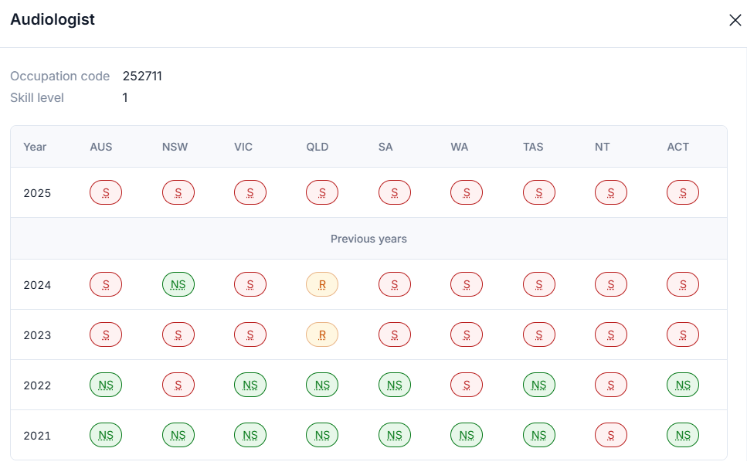Click the 2021 ACT NS badge
747x461 pixels.
pyautogui.click(x=683, y=435)
